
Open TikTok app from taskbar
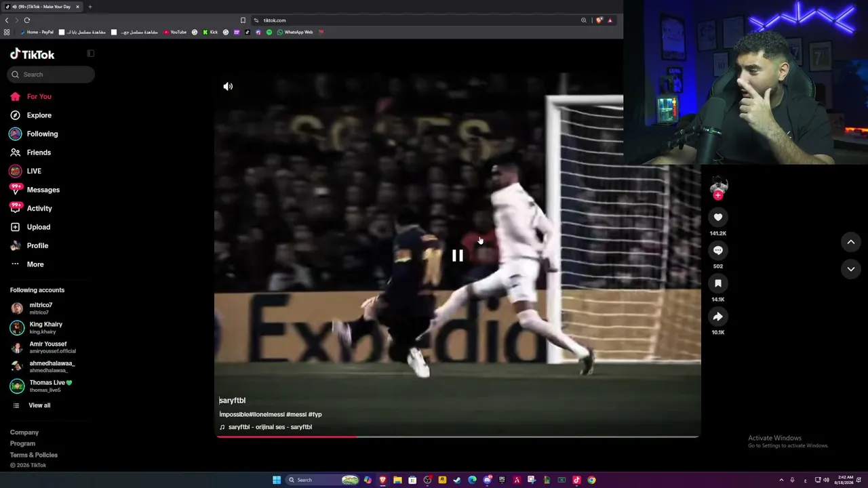click(576, 480)
